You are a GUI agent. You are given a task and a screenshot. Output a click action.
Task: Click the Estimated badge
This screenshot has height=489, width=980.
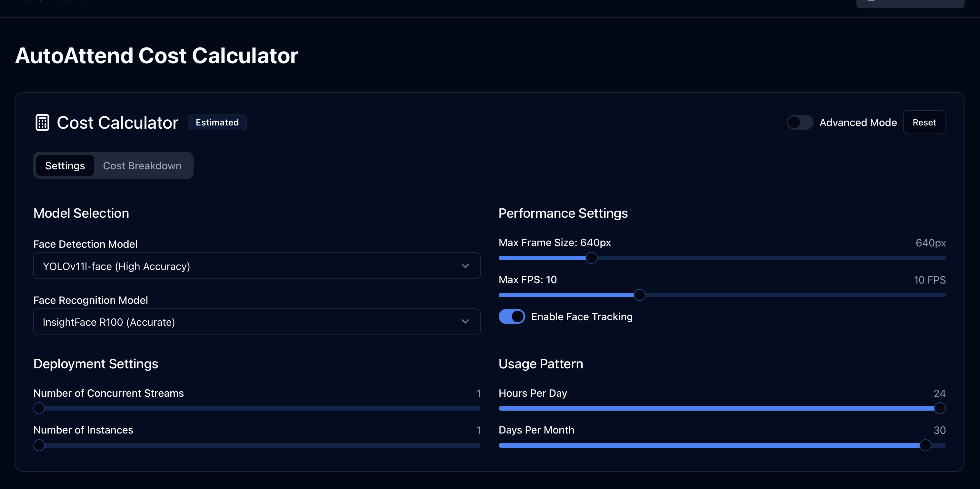[x=217, y=122]
